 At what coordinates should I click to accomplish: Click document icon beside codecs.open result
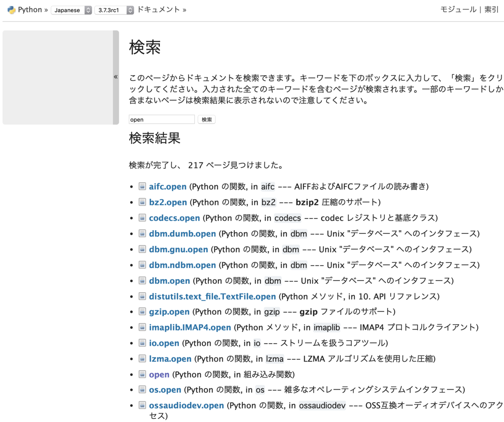point(142,218)
